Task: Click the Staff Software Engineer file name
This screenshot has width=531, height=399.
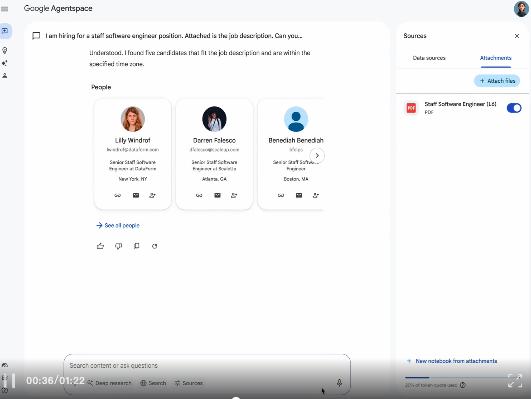Action: pos(460,104)
